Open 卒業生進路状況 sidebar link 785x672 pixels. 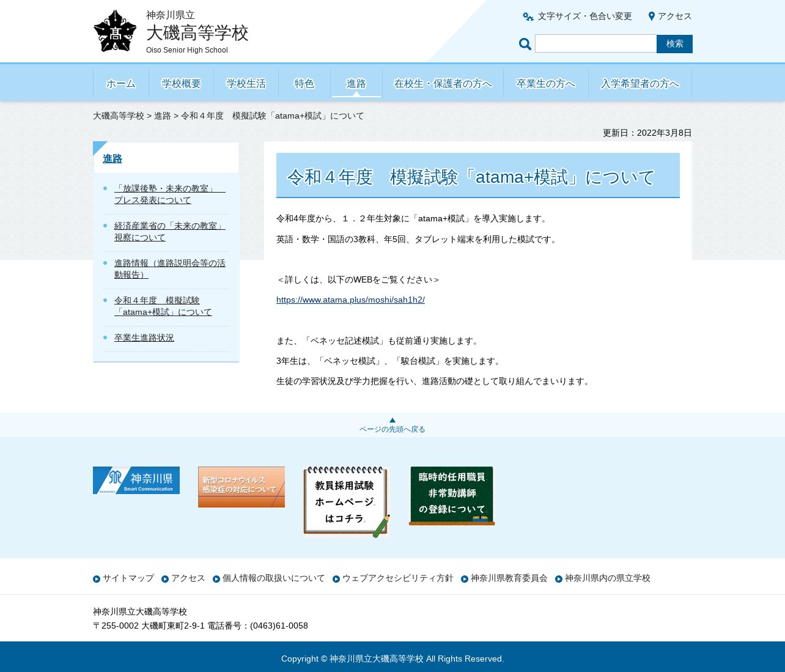click(144, 338)
